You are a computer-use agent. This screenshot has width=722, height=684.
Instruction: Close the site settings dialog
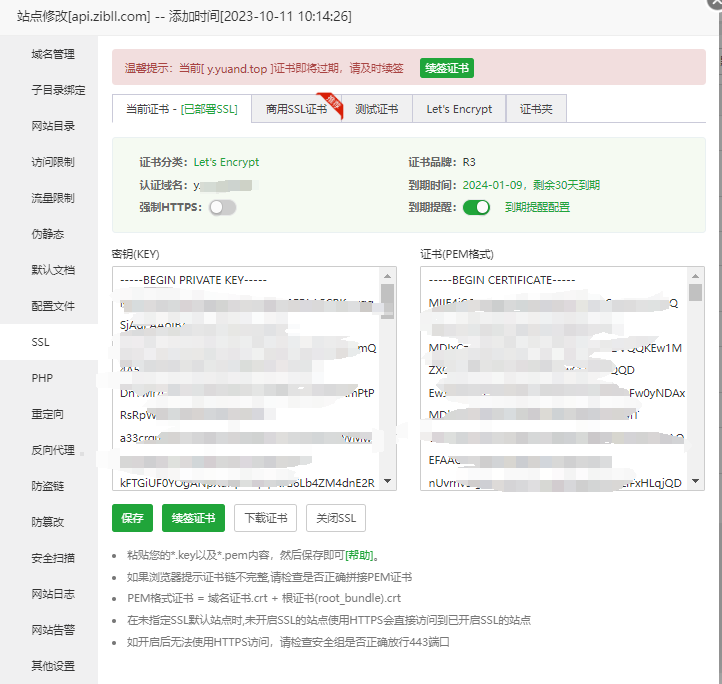pos(716,2)
